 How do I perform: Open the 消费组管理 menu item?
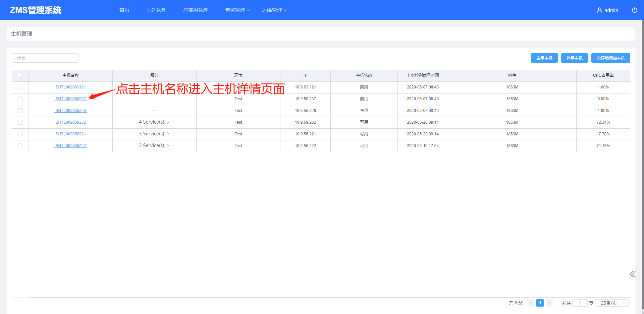pos(196,10)
